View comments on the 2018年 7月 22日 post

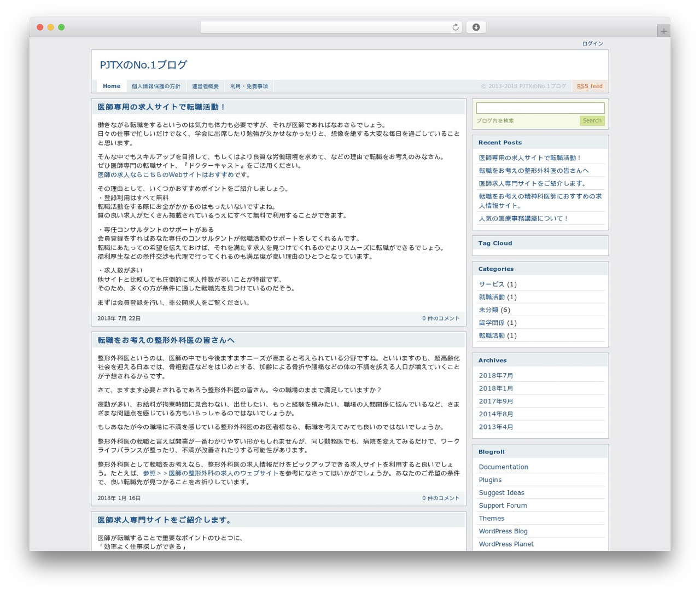(x=441, y=318)
